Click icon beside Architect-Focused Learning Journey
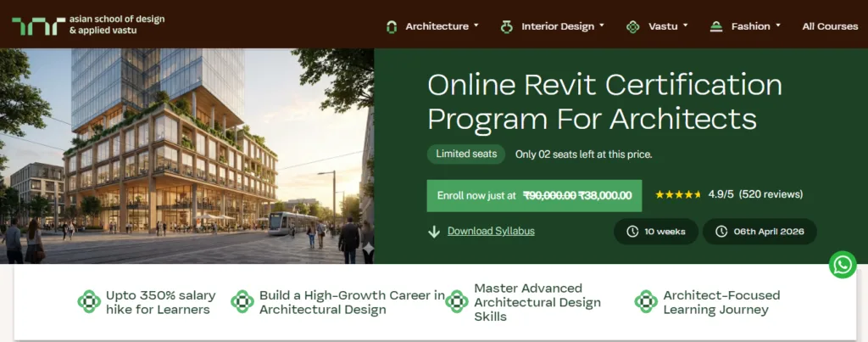 point(646,301)
